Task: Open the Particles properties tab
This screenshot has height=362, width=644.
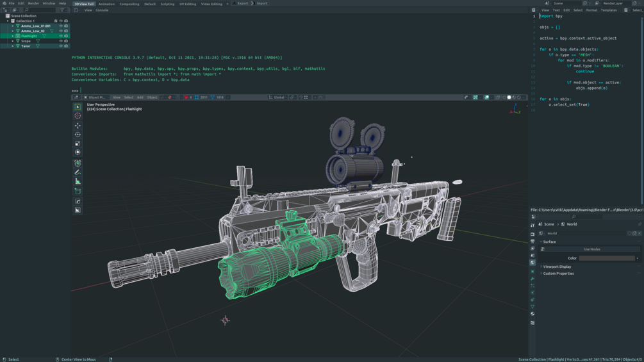Action: click(533, 286)
